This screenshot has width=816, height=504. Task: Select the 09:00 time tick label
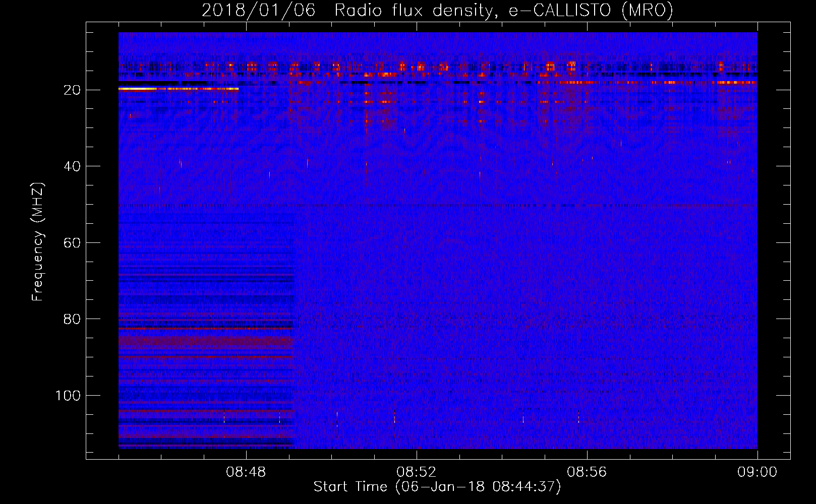click(x=757, y=472)
